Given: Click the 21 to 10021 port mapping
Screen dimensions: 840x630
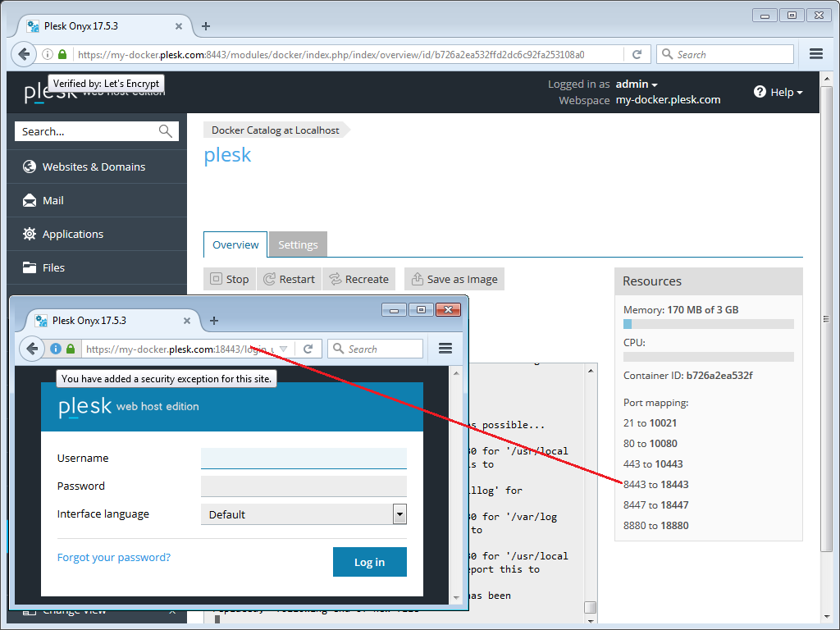Looking at the screenshot, I should 650,423.
